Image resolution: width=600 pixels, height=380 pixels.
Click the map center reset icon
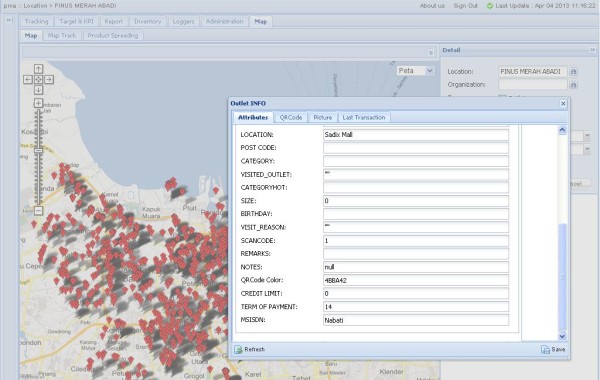point(38,79)
